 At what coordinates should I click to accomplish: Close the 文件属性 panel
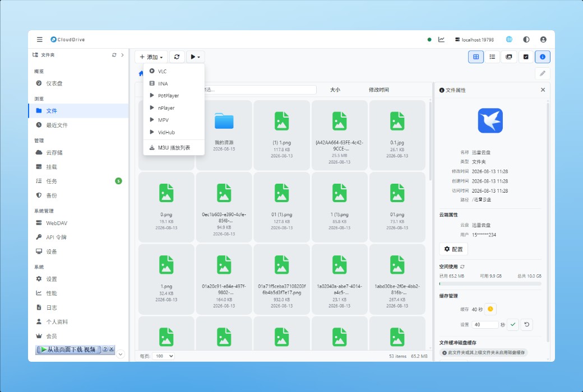pyautogui.click(x=543, y=90)
